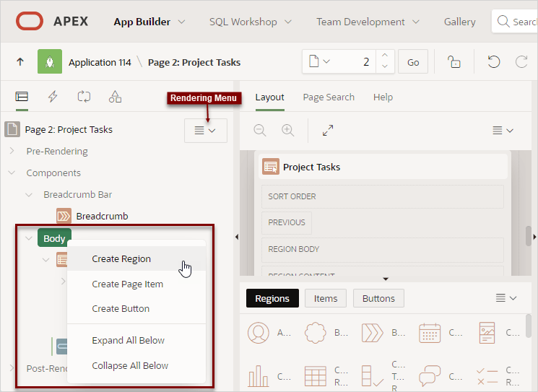Click the green Application 114 rocket icon
This screenshot has width=538, height=392.
(50, 61)
